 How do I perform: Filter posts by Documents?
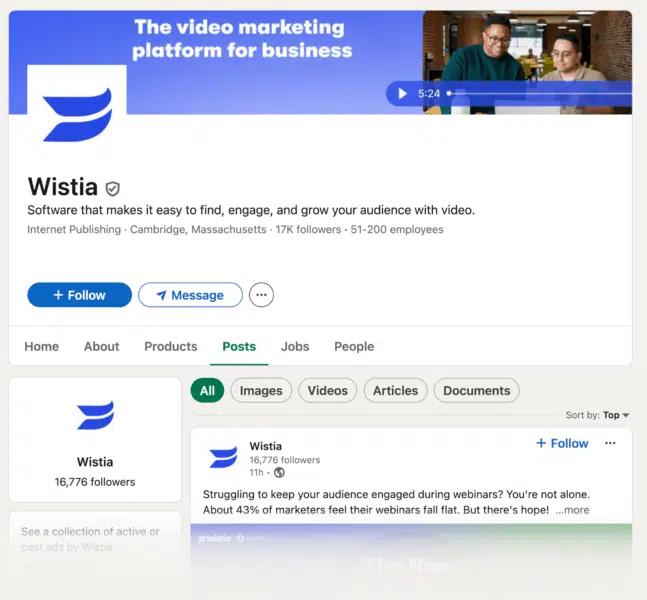pyautogui.click(x=477, y=390)
